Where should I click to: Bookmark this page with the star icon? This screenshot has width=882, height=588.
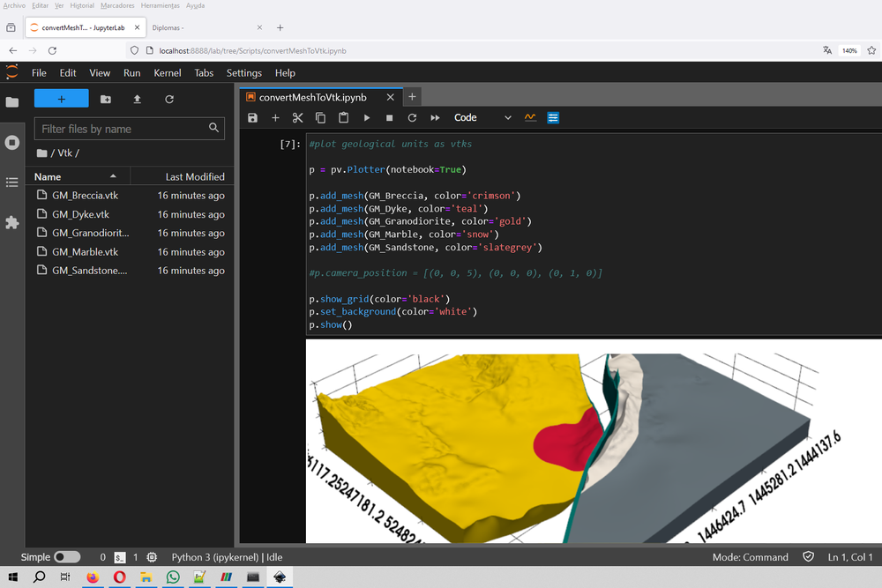tap(871, 50)
